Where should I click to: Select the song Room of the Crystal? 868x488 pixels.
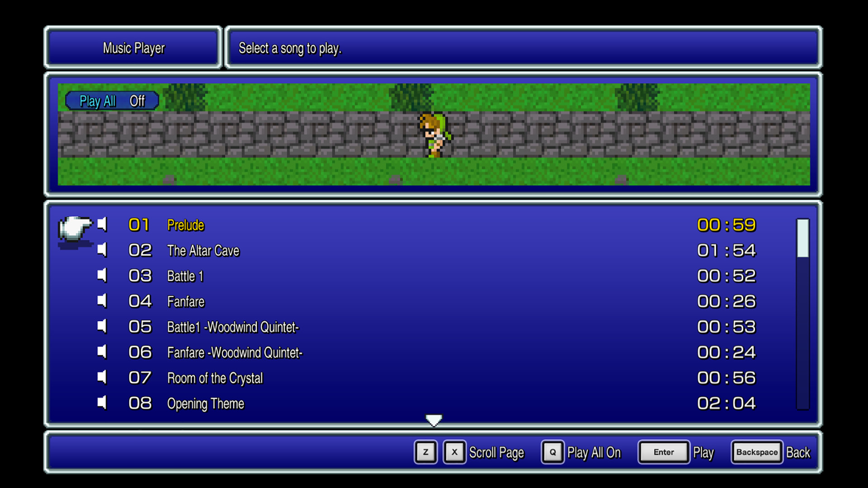tap(215, 378)
